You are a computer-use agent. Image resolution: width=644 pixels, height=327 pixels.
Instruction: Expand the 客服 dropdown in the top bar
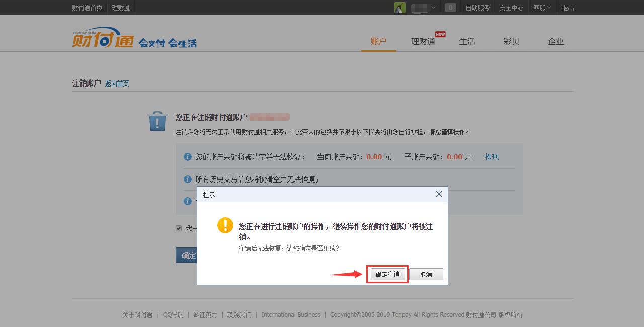pos(541,7)
